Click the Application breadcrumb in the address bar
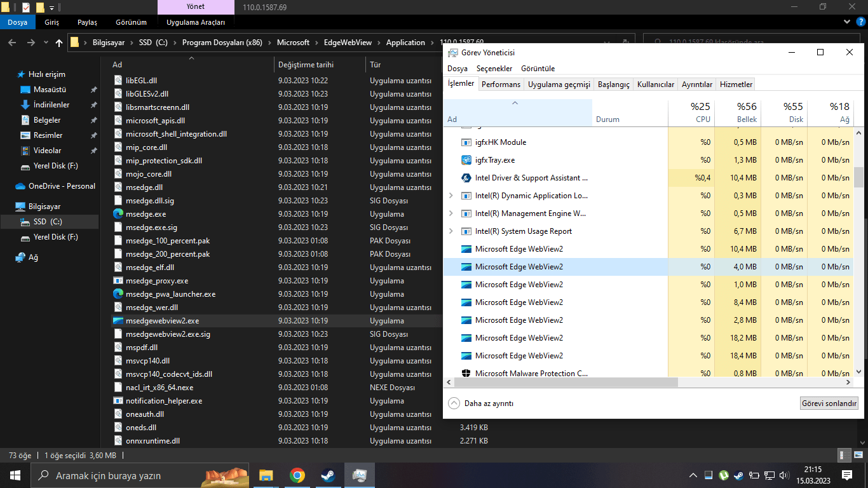The height and width of the screenshot is (488, 868). click(405, 43)
